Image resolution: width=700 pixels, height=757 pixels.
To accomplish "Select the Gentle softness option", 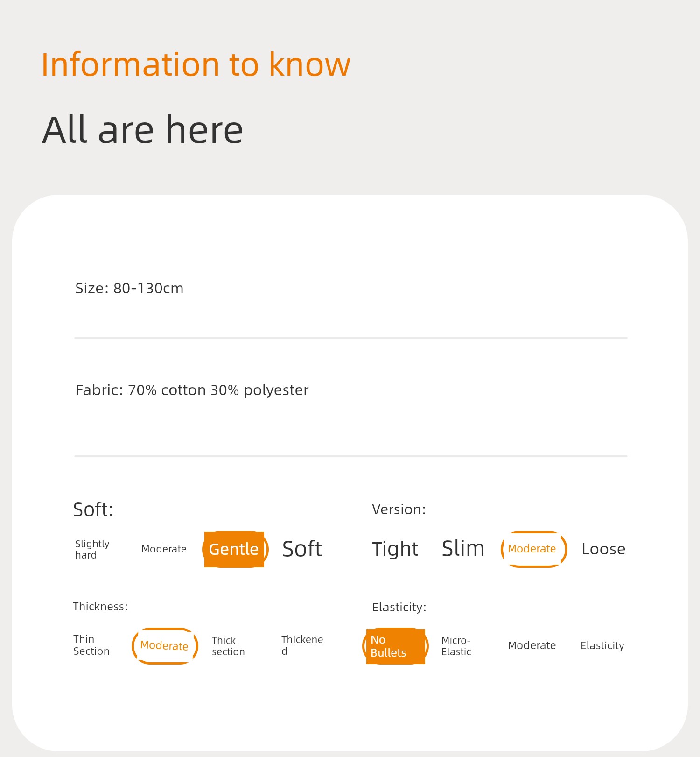I will [x=235, y=549].
